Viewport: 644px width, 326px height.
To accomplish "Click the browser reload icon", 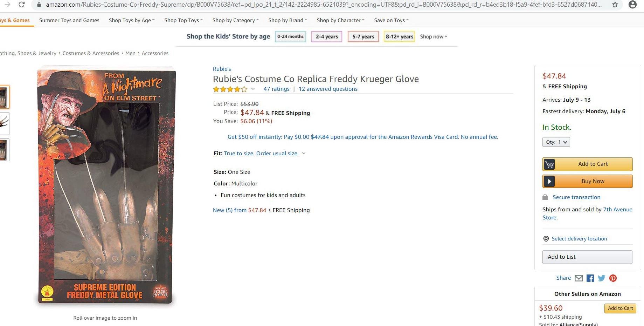I will [21, 5].
